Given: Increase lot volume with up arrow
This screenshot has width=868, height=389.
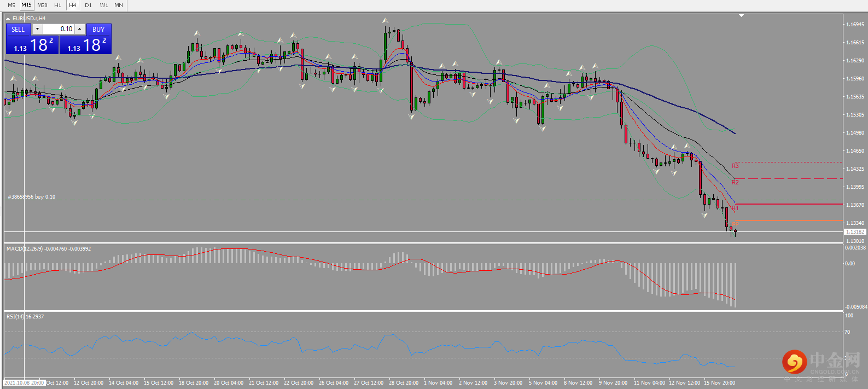Looking at the screenshot, I should [x=80, y=29].
